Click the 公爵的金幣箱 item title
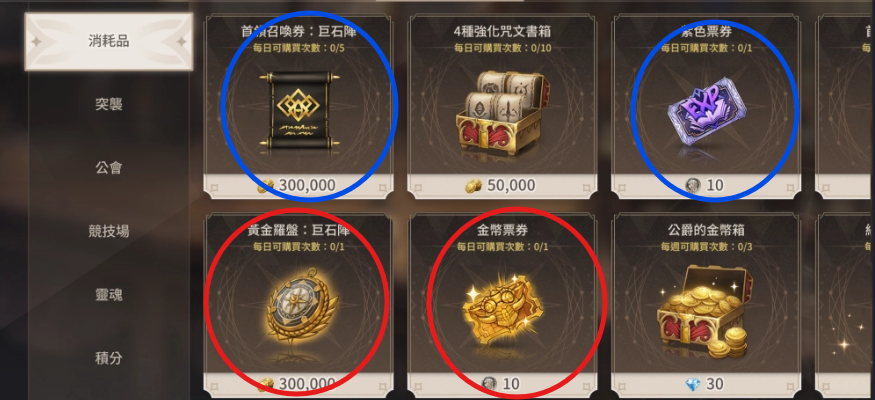 coord(706,230)
